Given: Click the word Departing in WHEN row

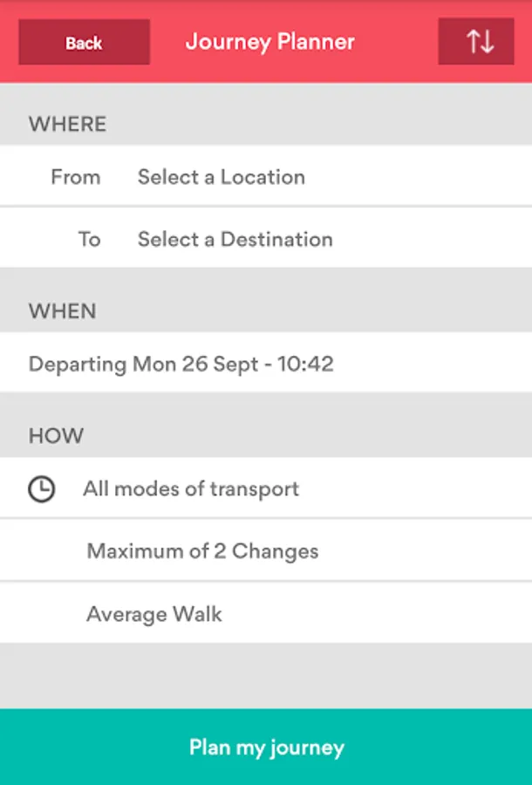Looking at the screenshot, I should [77, 364].
